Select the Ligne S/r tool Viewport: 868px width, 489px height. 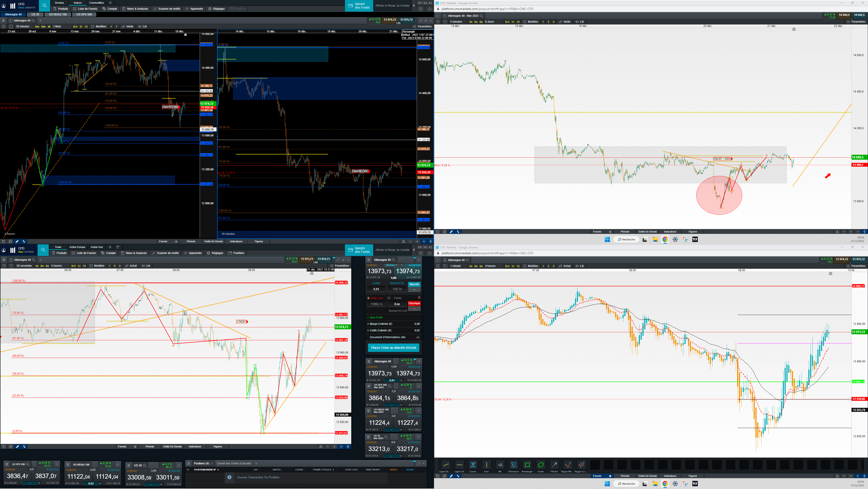point(459,465)
